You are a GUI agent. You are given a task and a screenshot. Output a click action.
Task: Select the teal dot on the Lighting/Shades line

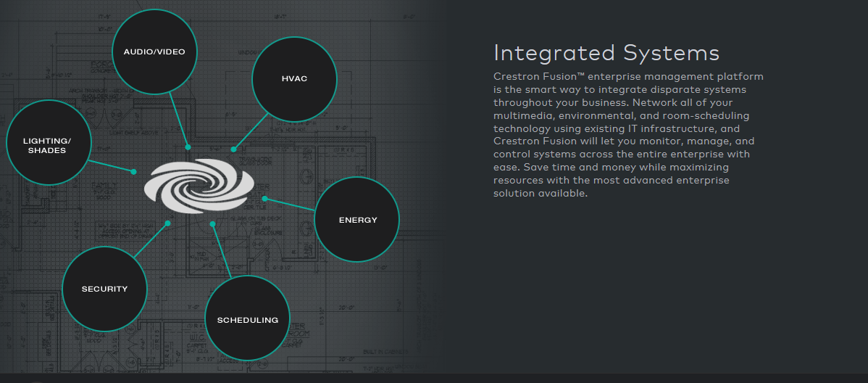tap(133, 172)
